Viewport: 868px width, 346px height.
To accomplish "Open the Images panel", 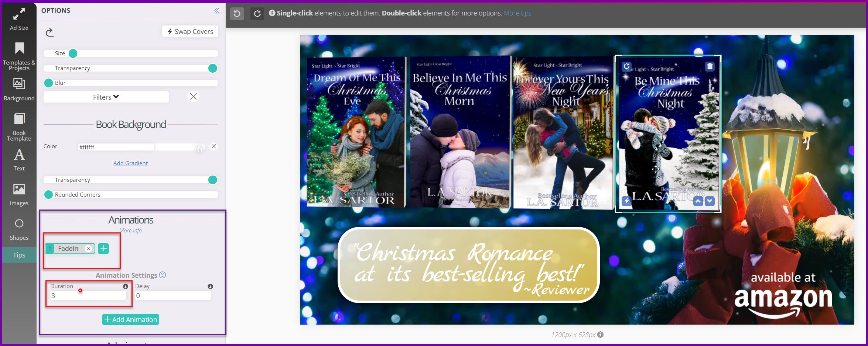I will pos(19,194).
